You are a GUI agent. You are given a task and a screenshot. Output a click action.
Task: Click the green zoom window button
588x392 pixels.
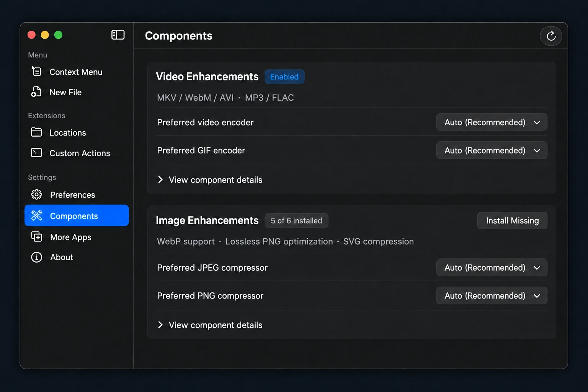click(x=58, y=35)
